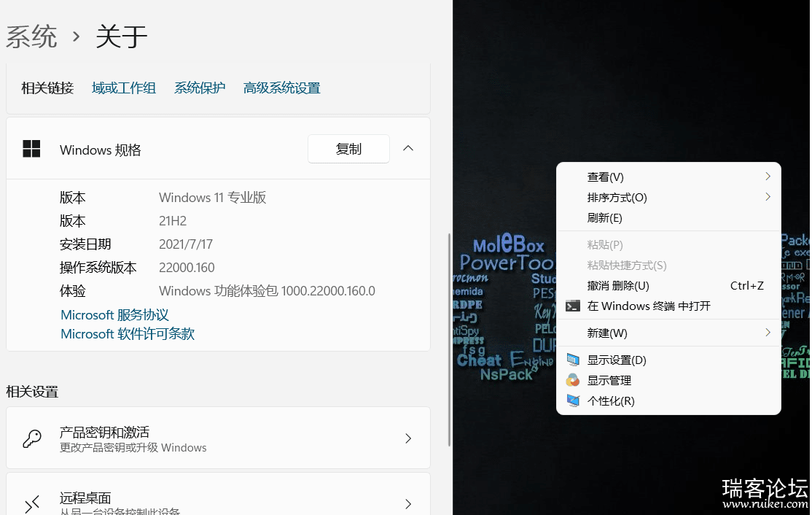Image resolution: width=812 pixels, height=515 pixels.
Task: Click the colorful icon beside 显示管理
Action: point(573,380)
